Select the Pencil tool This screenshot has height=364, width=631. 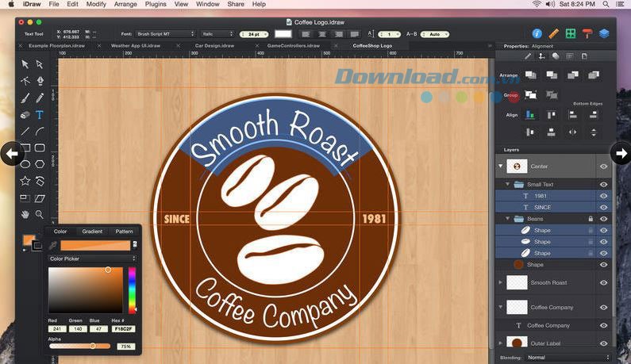(40, 98)
